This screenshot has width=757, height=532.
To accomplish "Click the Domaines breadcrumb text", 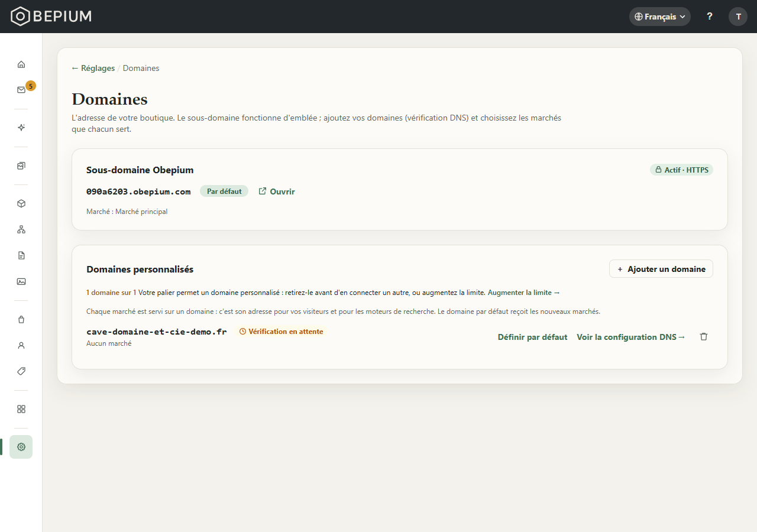I will (x=141, y=68).
